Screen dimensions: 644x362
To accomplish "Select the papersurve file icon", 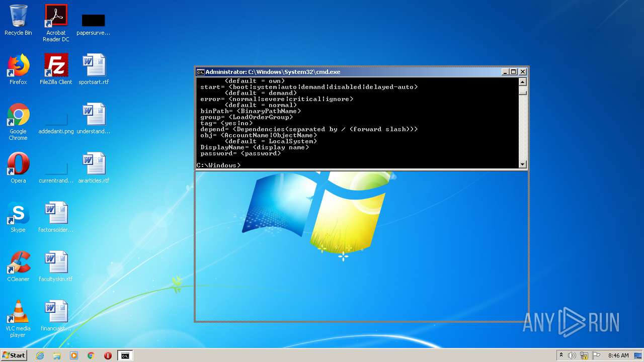I will [x=93, y=24].
